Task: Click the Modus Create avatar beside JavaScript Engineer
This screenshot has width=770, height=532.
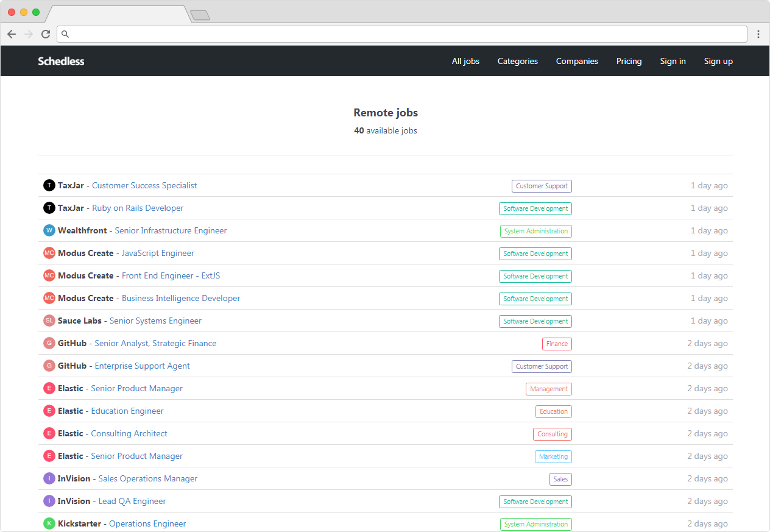Action: pos(49,253)
